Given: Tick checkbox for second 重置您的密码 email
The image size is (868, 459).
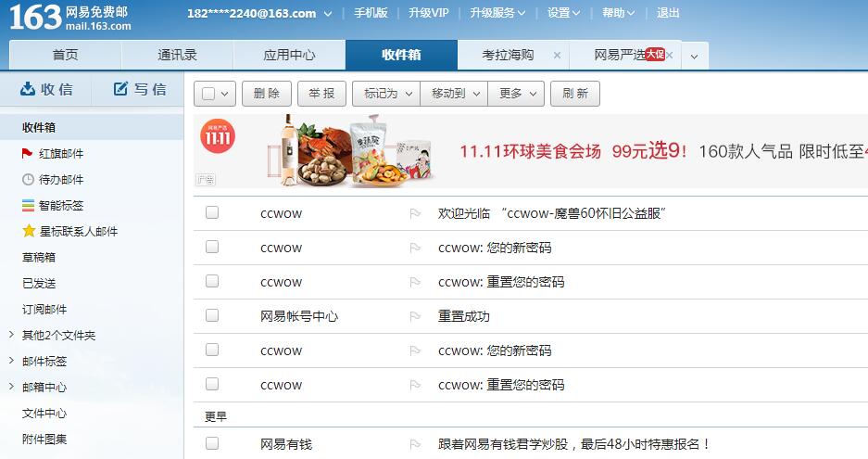Looking at the screenshot, I should point(212,384).
